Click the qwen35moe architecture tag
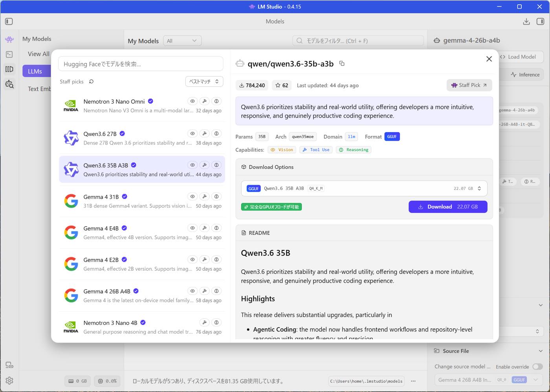 tap(302, 137)
